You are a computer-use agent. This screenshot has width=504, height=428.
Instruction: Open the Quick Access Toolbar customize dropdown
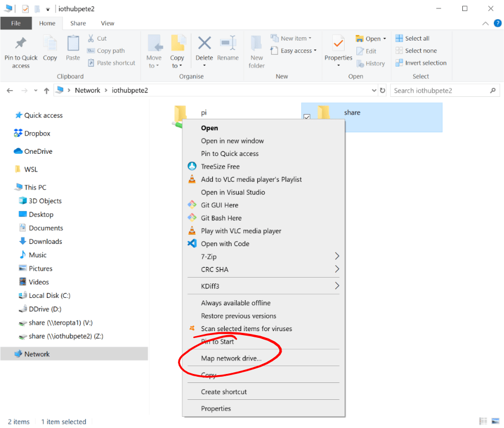pyautogui.click(x=47, y=10)
